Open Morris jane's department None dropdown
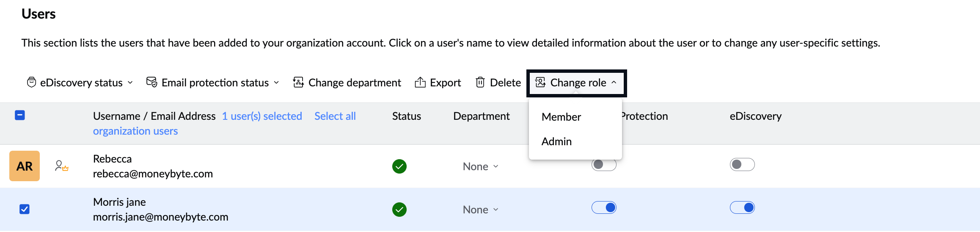Image resolution: width=980 pixels, height=232 pixels. tap(480, 210)
